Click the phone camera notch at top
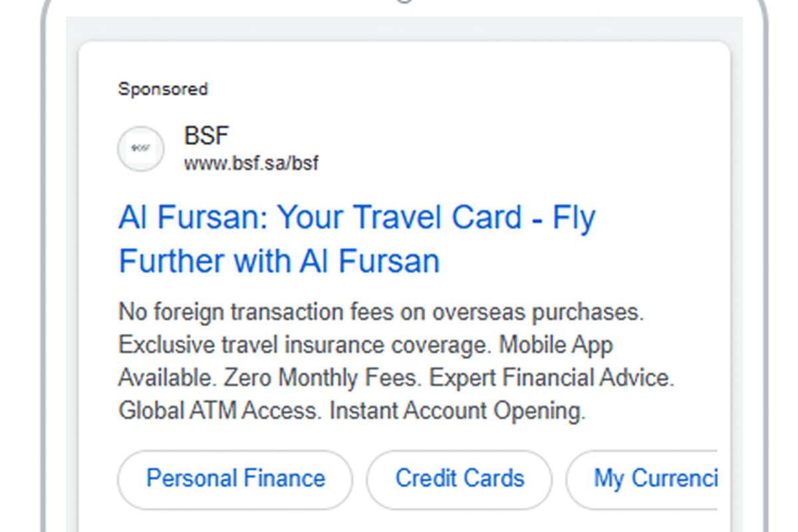Viewport: 798px width, 532px height. pos(404,2)
